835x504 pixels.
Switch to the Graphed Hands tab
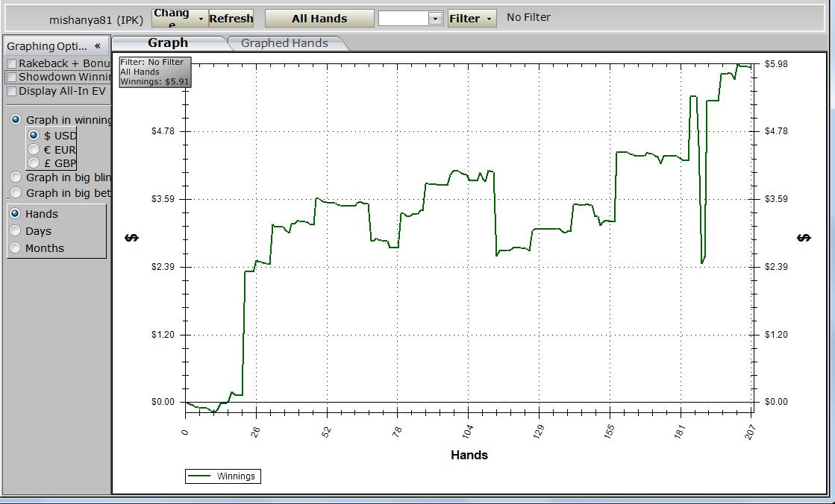tap(284, 43)
